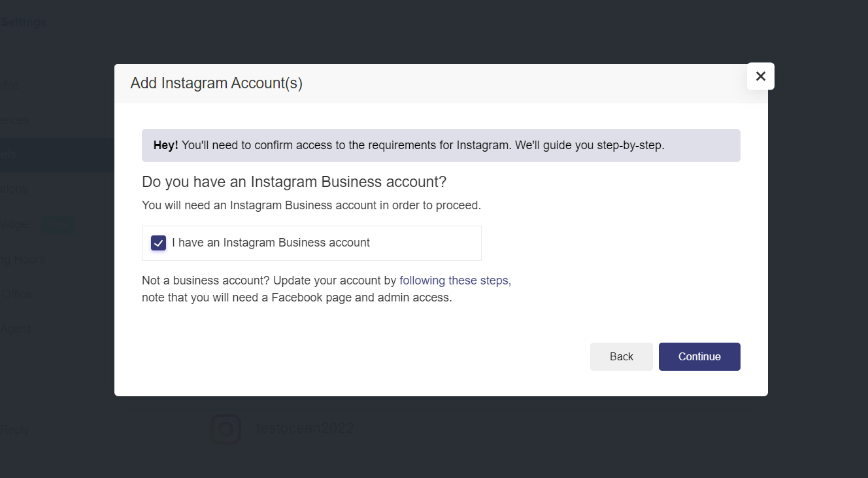Click the New badge beside Widget

tap(58, 224)
